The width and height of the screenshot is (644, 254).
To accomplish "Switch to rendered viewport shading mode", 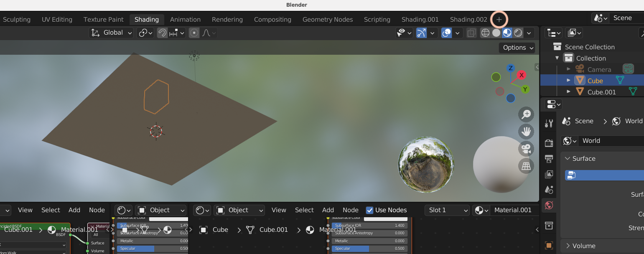I will (518, 33).
